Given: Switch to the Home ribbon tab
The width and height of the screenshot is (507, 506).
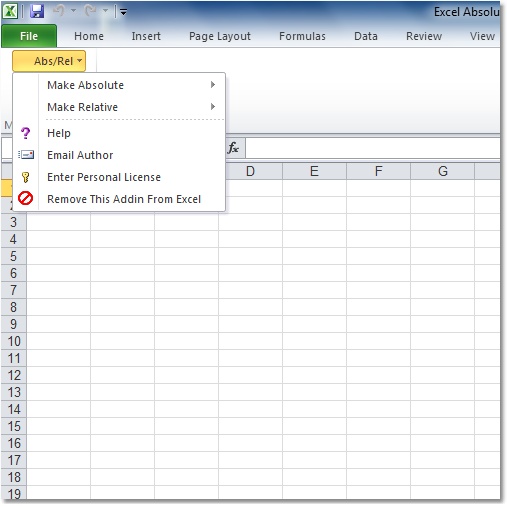Looking at the screenshot, I should (89, 36).
